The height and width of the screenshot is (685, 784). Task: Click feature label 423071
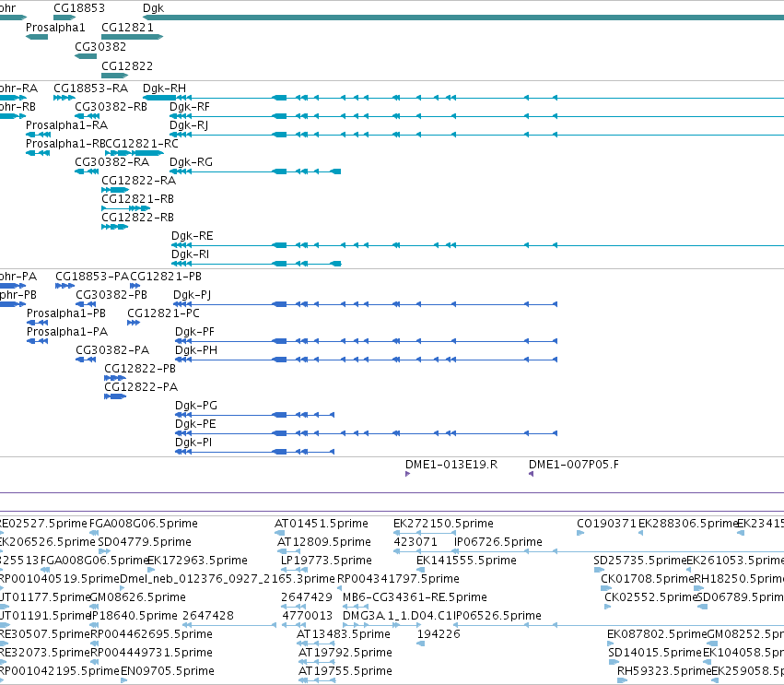415,542
